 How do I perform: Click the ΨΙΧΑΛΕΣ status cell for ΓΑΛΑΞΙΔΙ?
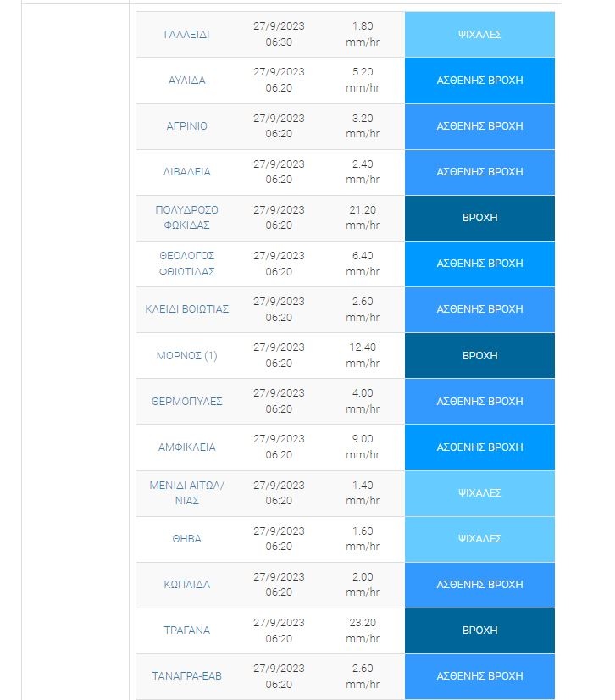pyautogui.click(x=479, y=35)
